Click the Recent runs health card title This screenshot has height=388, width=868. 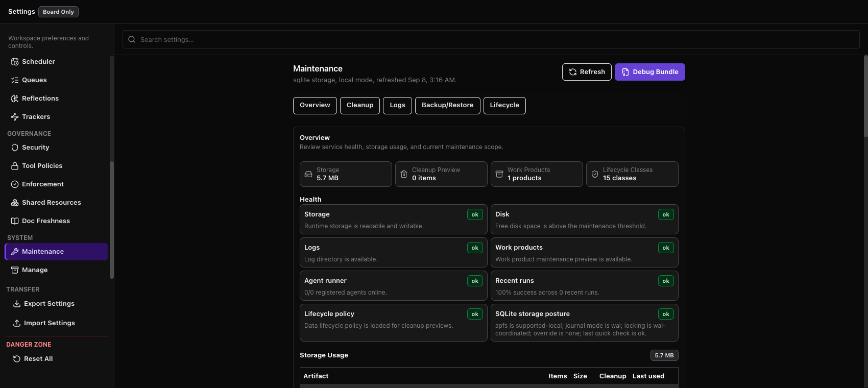click(x=515, y=281)
